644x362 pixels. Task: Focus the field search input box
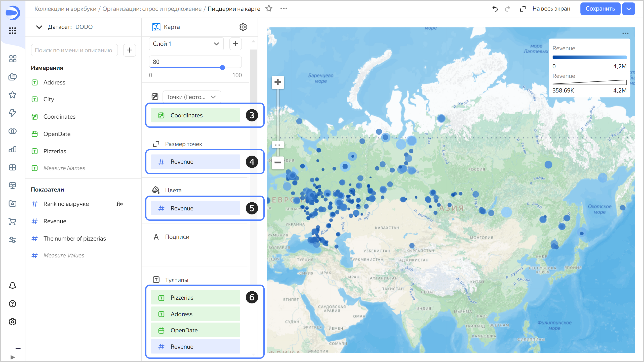[x=74, y=50]
